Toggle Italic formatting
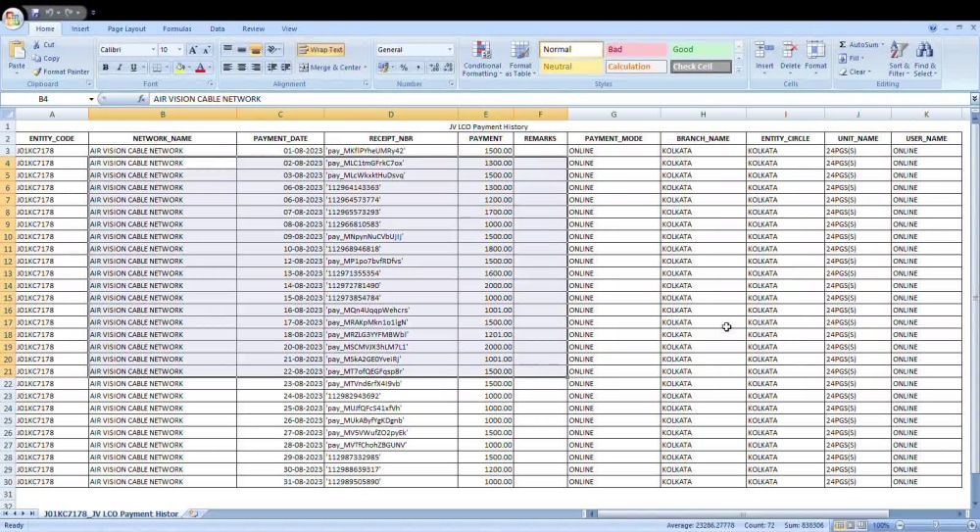 point(119,67)
